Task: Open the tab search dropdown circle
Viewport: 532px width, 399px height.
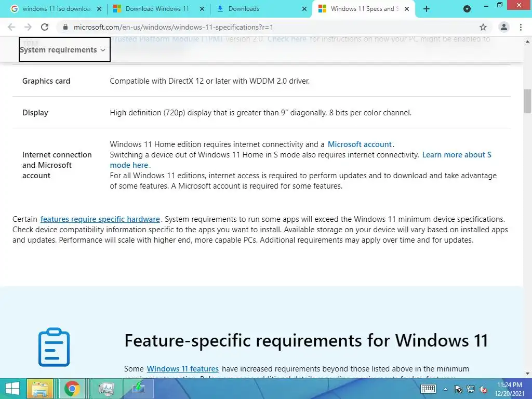Action: 467,9
